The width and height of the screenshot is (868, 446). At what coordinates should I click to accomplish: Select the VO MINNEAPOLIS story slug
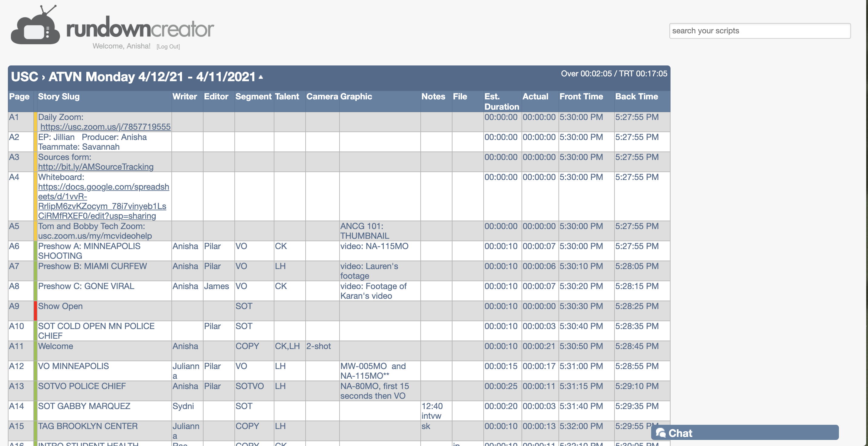click(x=74, y=366)
